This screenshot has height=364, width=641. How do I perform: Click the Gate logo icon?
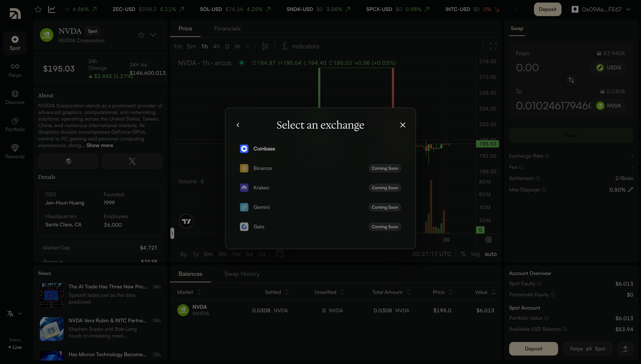tap(244, 227)
